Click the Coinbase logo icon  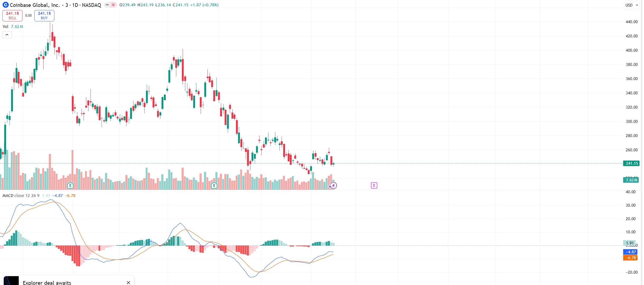(6, 5)
